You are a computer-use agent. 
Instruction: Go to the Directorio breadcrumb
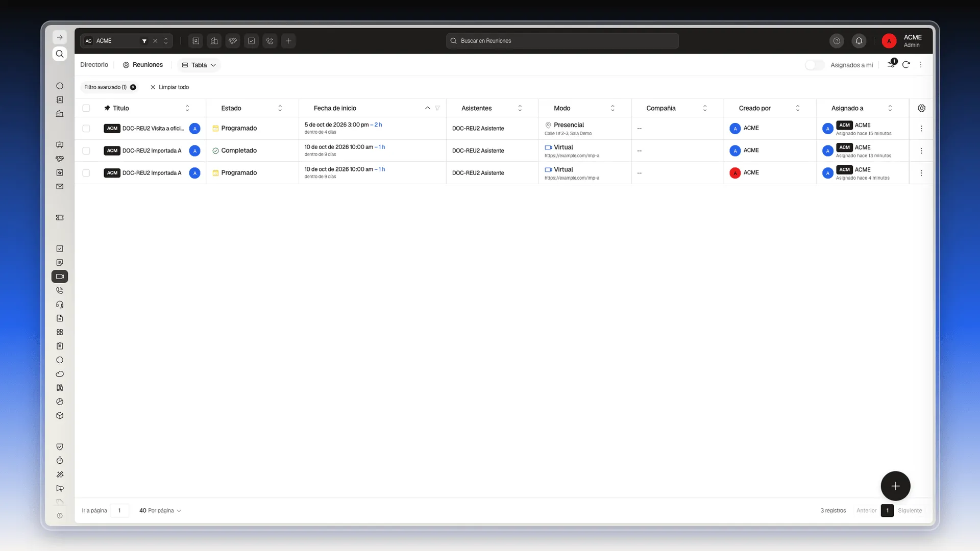[94, 65]
